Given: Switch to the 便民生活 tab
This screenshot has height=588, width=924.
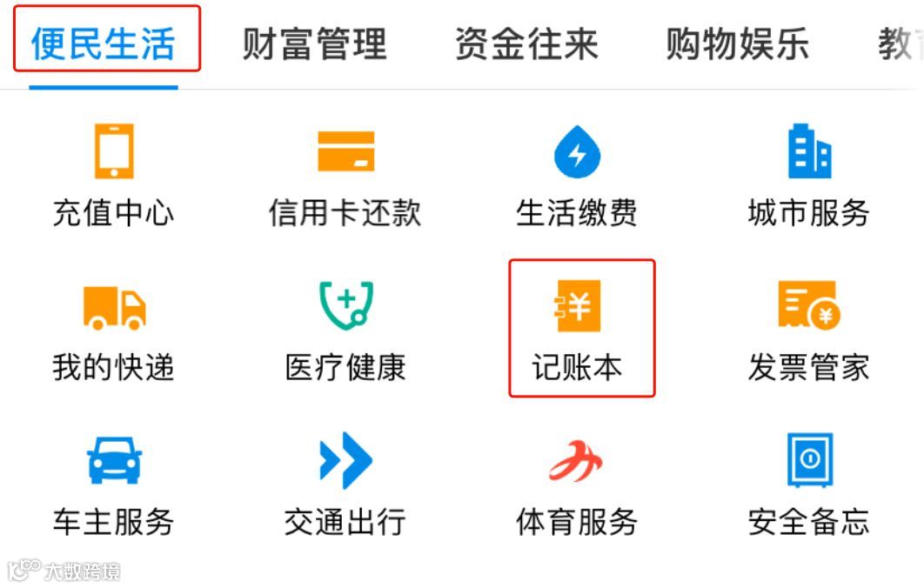Looking at the screenshot, I should pos(104,44).
